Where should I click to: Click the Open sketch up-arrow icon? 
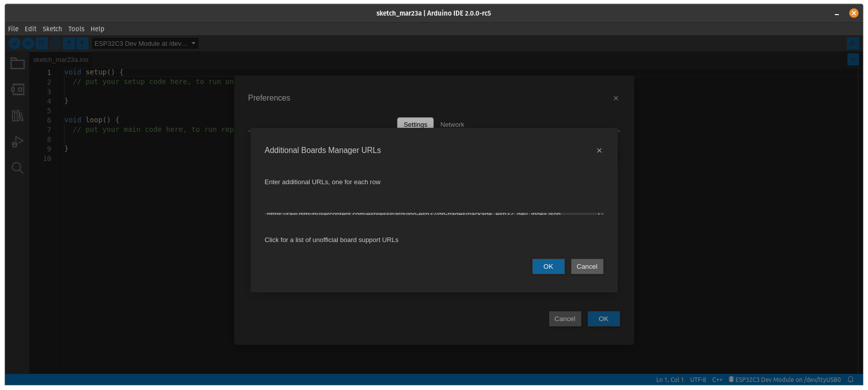(x=69, y=43)
